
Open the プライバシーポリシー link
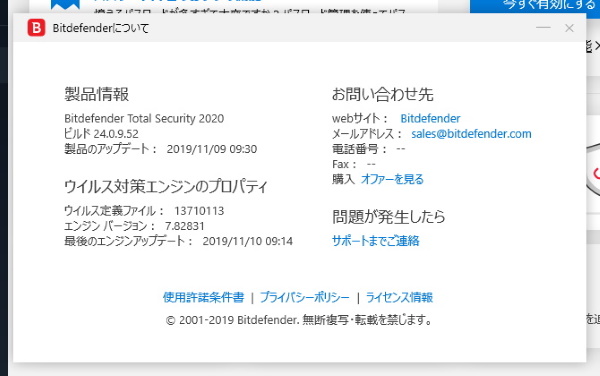click(x=305, y=297)
